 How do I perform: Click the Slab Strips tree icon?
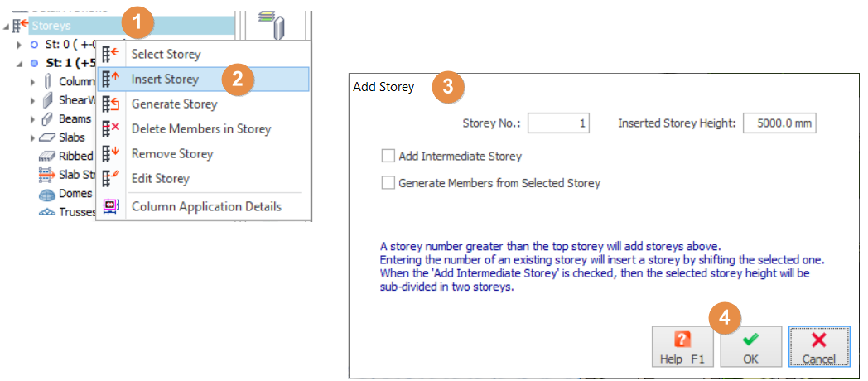[46, 175]
